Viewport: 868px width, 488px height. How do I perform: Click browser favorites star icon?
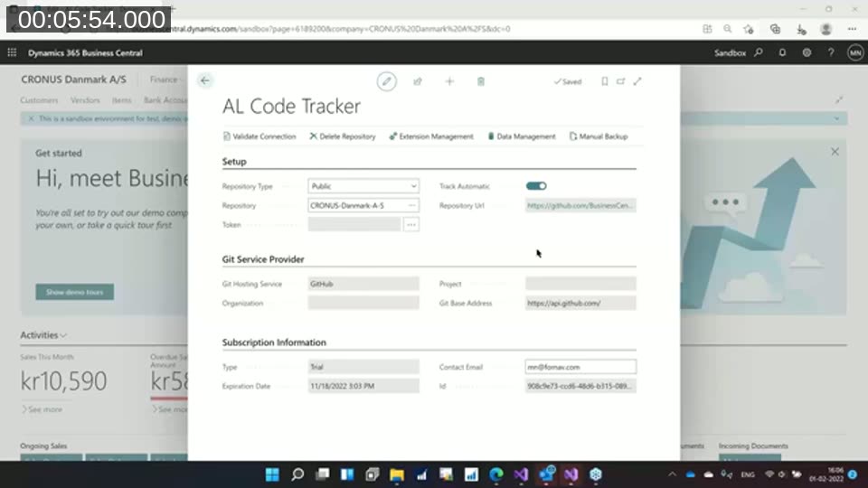pyautogui.click(x=749, y=29)
